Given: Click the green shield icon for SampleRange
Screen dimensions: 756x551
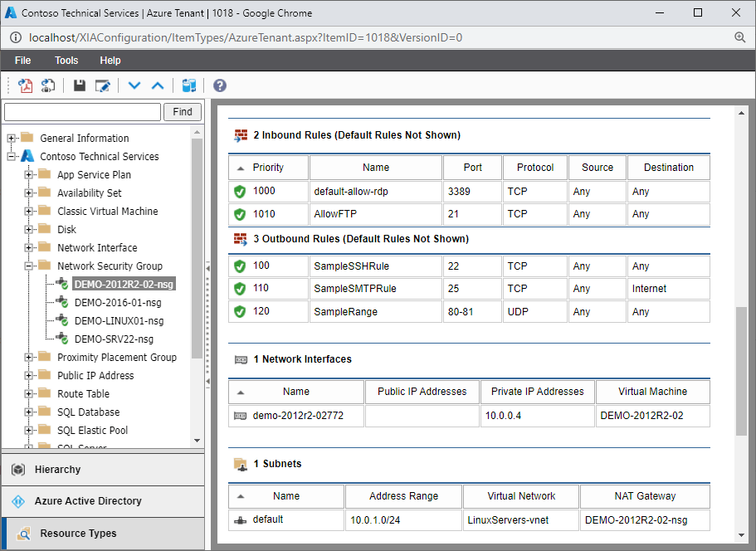Looking at the screenshot, I should [240, 311].
